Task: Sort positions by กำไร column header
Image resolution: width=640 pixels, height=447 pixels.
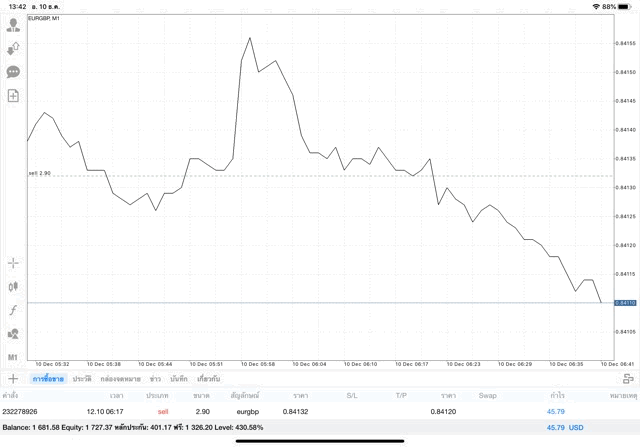Action: click(555, 395)
